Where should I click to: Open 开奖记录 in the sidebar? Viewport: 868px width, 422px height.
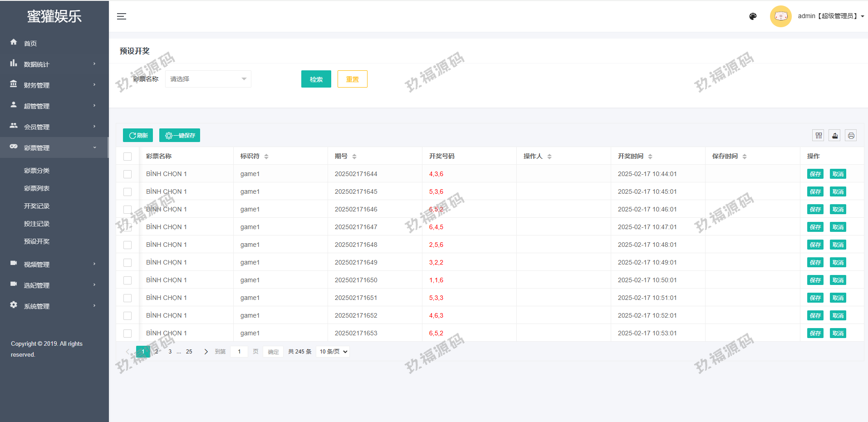click(37, 206)
